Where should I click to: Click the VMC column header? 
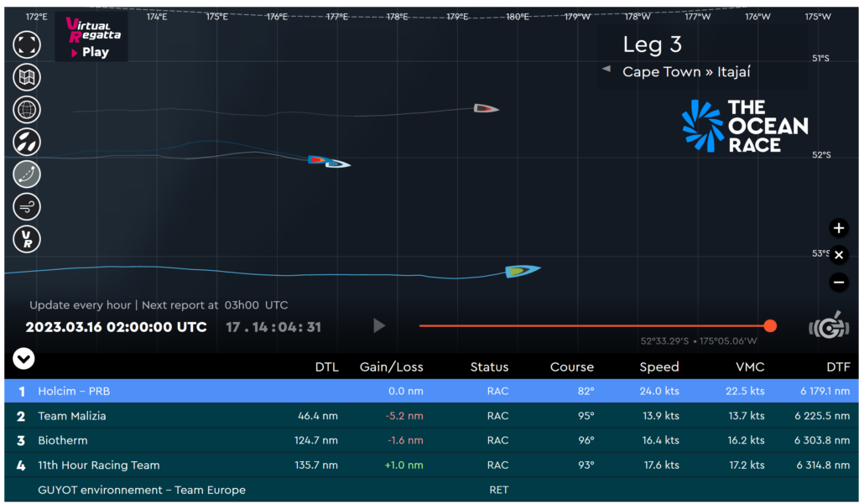pos(749,367)
